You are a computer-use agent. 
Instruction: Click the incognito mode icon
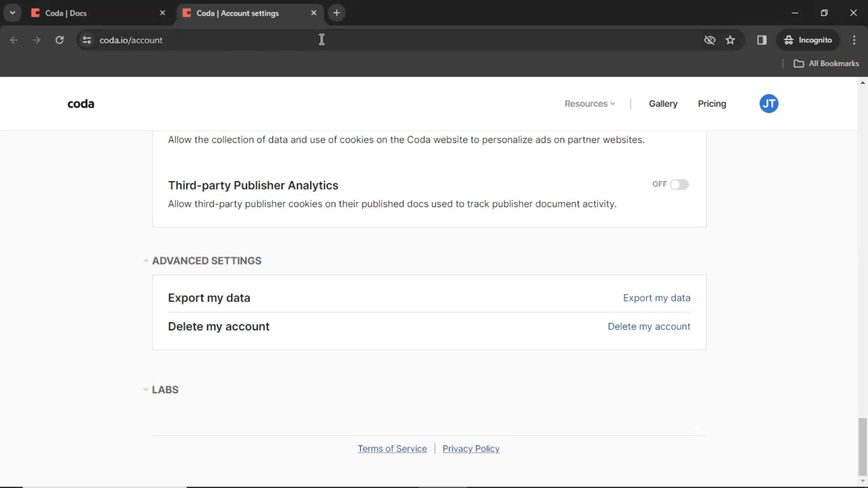pyautogui.click(x=788, y=40)
